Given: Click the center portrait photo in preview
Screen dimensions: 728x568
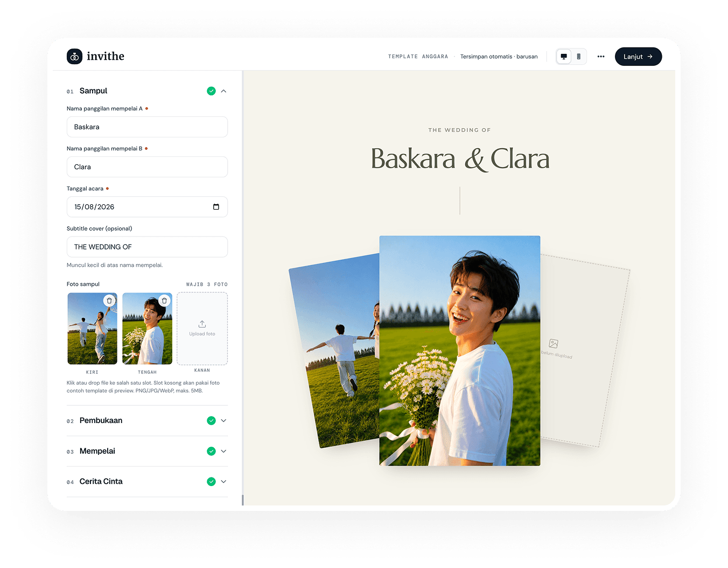Looking at the screenshot, I should [460, 351].
